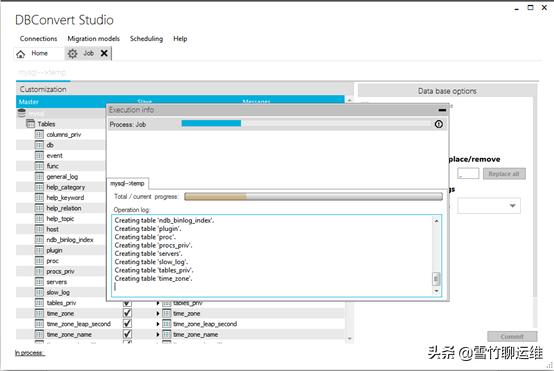Click the Home house icon

pos(20,54)
